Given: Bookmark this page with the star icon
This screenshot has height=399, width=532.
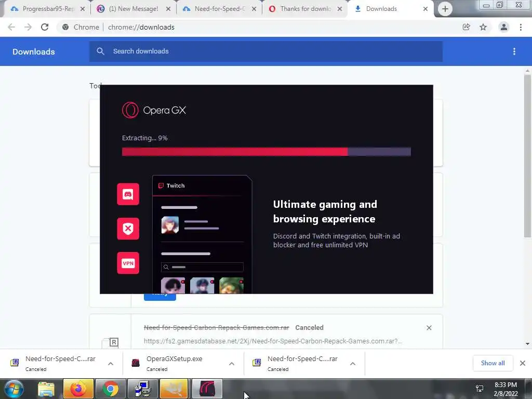Looking at the screenshot, I should coord(483,27).
